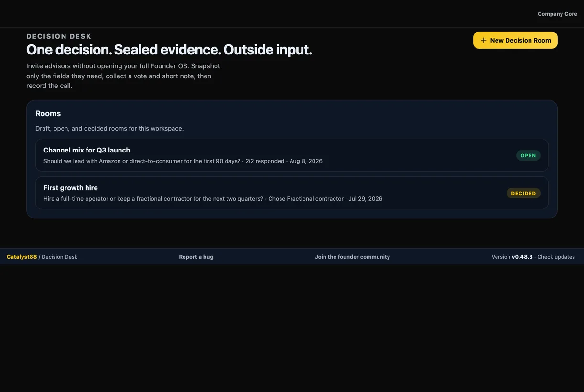Click the 2/2 responded count text
The height and width of the screenshot is (392, 584).
265,161
